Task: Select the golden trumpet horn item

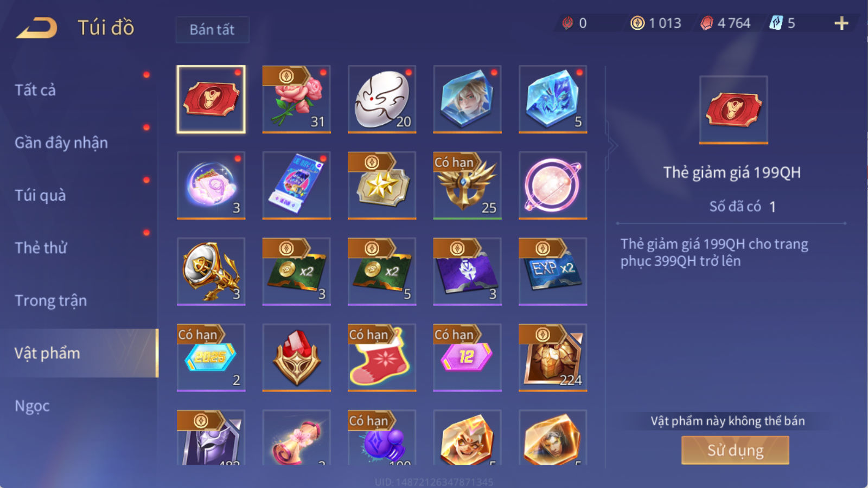Action: click(211, 271)
